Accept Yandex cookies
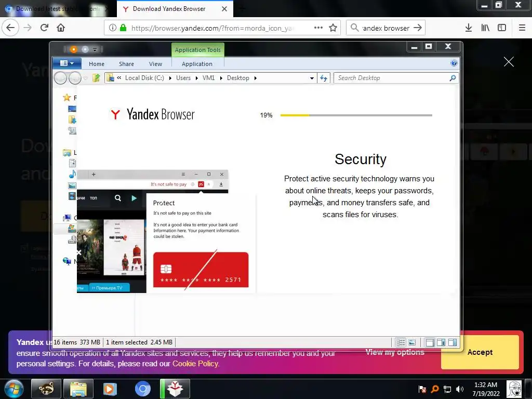This screenshot has width=532, height=399. tap(480, 352)
